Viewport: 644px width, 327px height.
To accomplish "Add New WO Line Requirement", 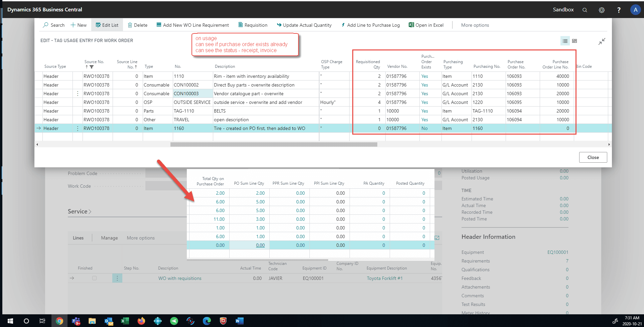I will pos(193,25).
